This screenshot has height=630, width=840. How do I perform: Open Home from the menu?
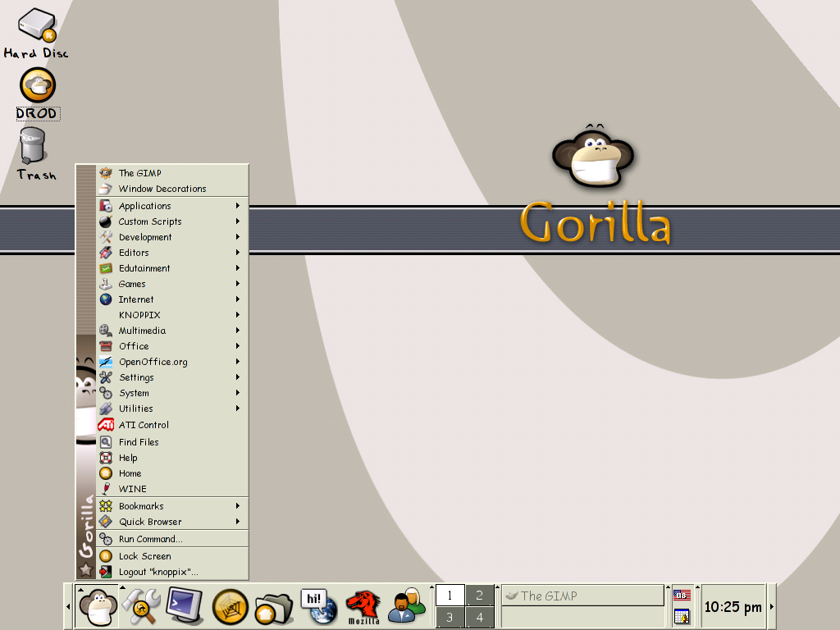click(172, 473)
